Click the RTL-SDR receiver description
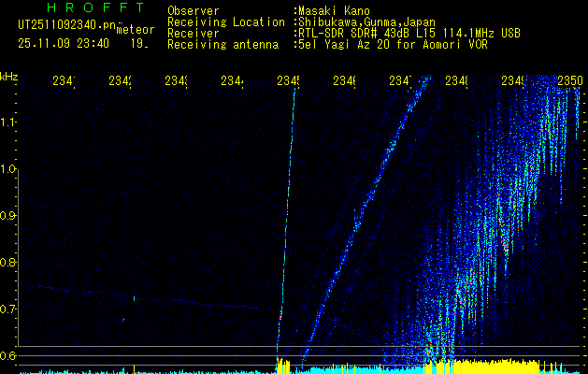This screenshot has height=374, width=588. point(409,33)
